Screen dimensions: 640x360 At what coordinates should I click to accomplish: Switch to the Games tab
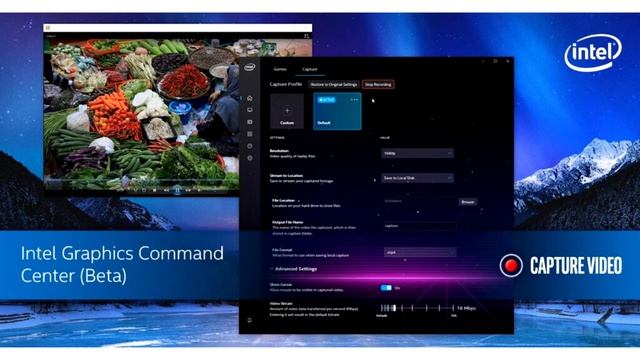click(x=280, y=69)
